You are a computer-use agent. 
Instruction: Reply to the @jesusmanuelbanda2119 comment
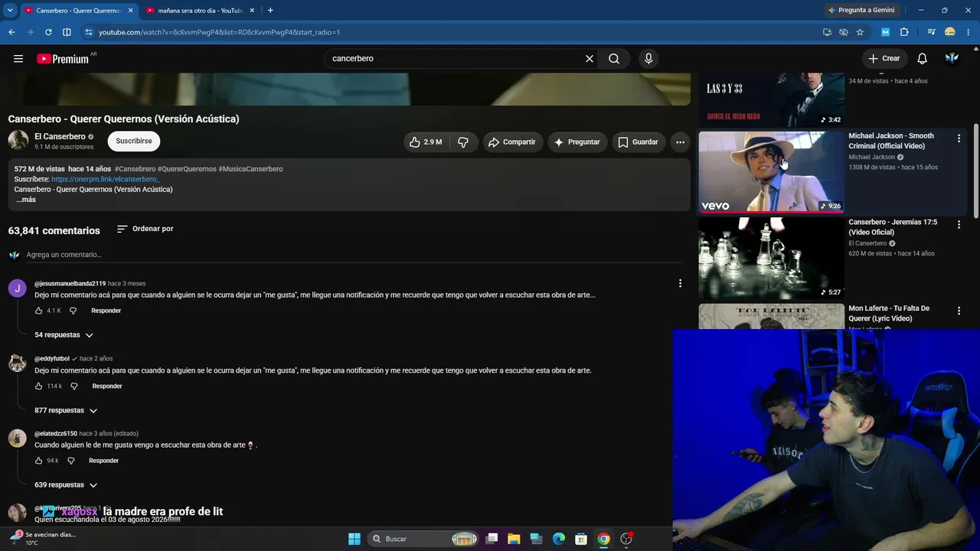[x=106, y=311]
